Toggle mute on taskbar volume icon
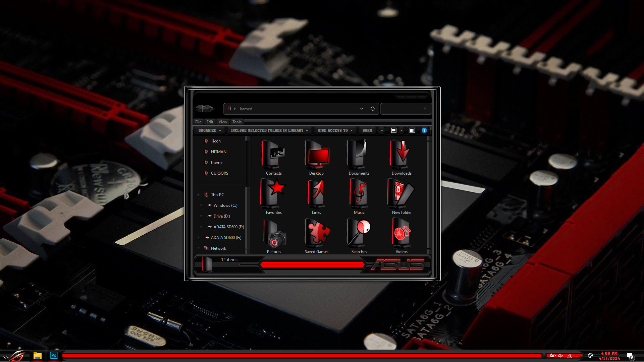 pos(561,356)
